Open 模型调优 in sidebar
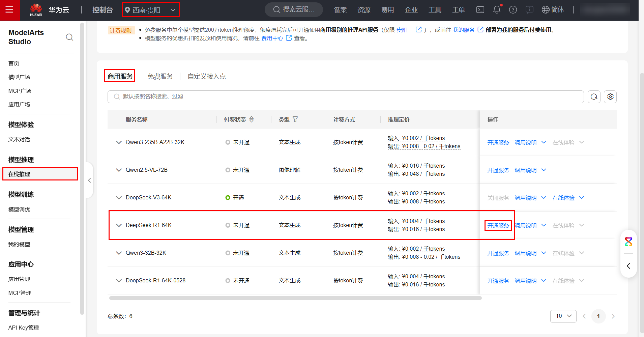Image resolution: width=644 pixels, height=337 pixels. coord(19,209)
